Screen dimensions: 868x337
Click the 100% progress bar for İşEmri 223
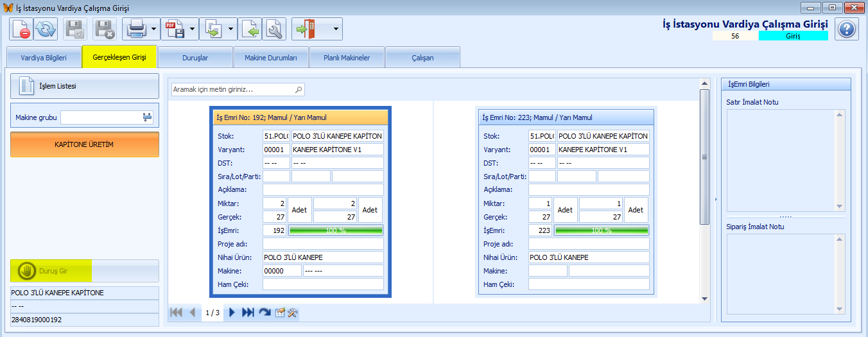pos(602,230)
